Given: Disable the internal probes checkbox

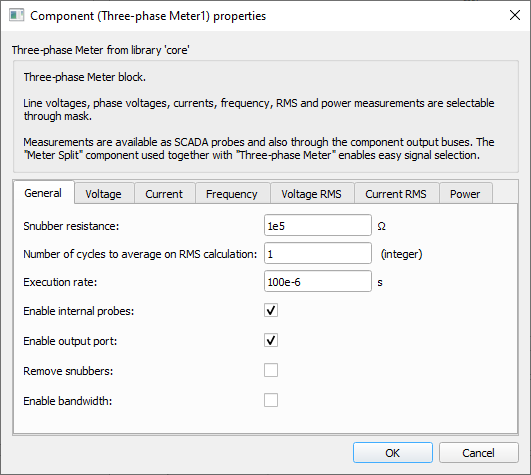Looking at the screenshot, I should click(271, 310).
